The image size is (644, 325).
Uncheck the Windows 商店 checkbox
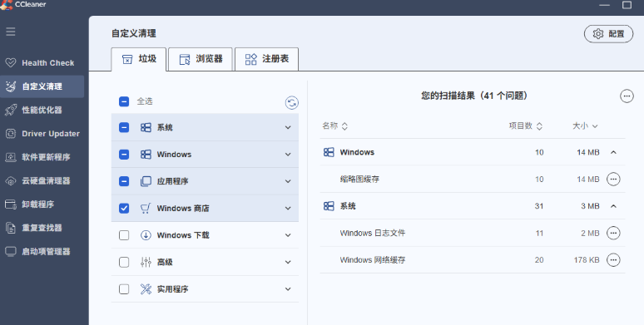[x=124, y=209]
